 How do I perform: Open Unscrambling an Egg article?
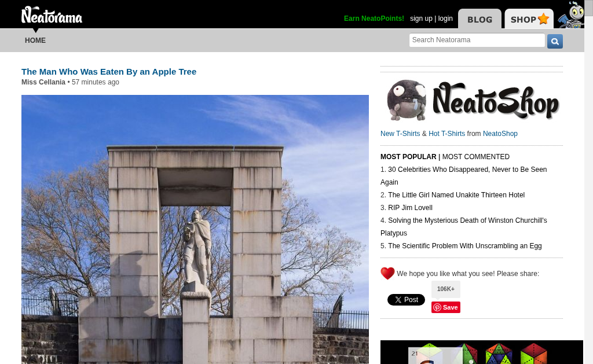[465, 246]
